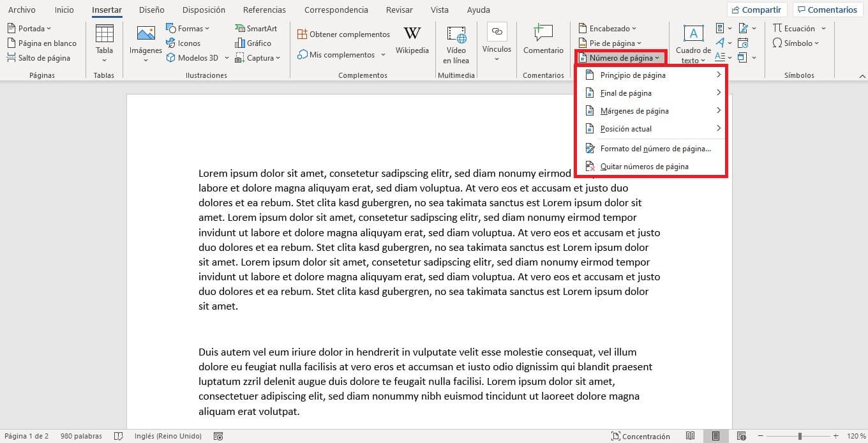Image resolution: width=868 pixels, height=443 pixels.
Task: Open the Ayuda tab
Action: coord(478,10)
